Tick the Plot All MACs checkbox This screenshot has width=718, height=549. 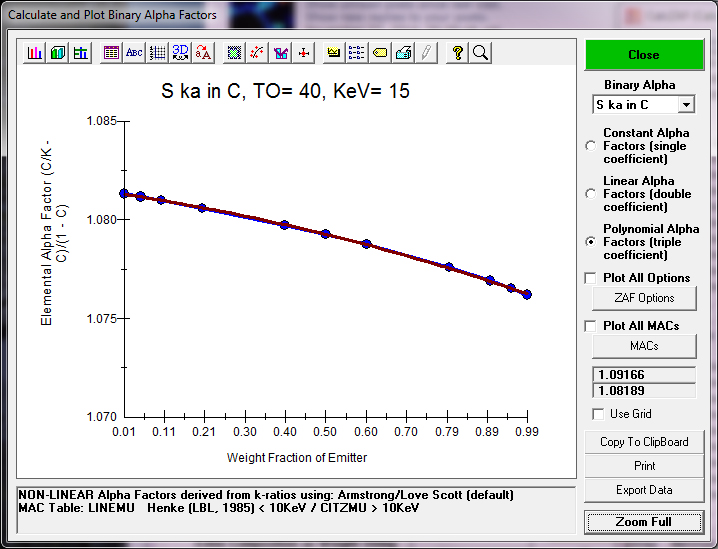[x=591, y=326]
